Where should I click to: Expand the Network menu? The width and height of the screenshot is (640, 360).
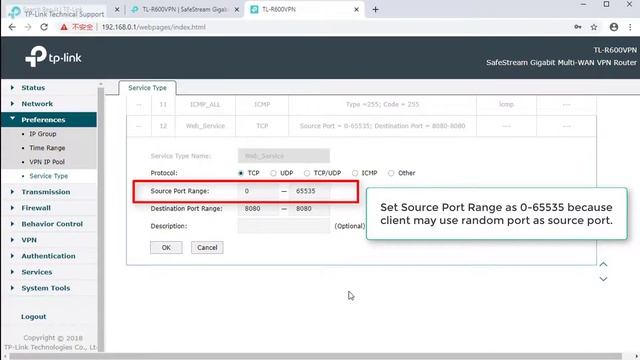[37, 104]
